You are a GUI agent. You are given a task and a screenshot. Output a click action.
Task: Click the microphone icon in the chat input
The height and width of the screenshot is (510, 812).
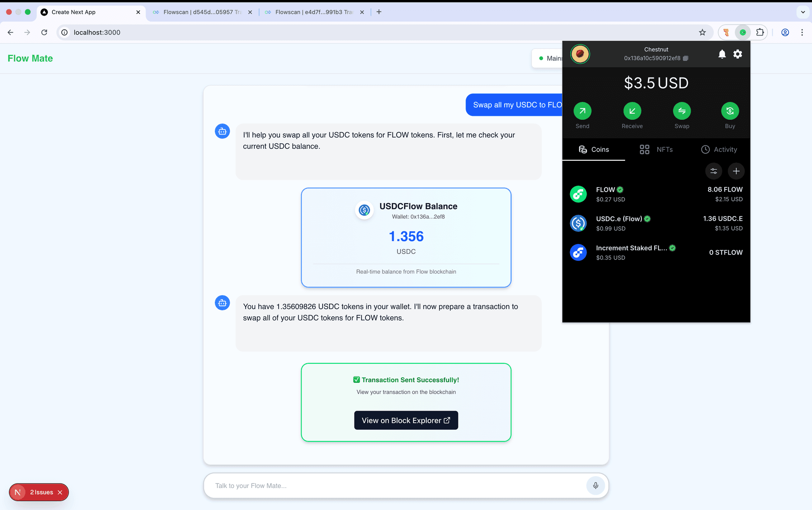(x=595, y=485)
